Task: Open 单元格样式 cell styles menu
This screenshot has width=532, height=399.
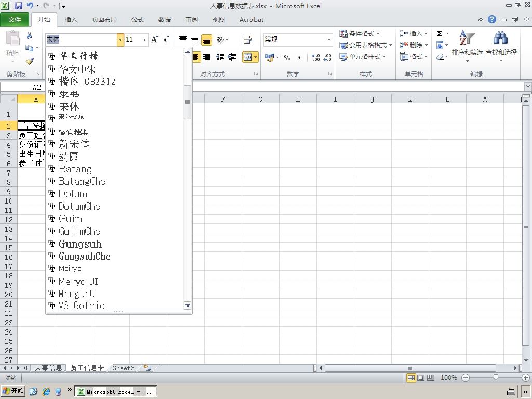Action: coord(362,56)
